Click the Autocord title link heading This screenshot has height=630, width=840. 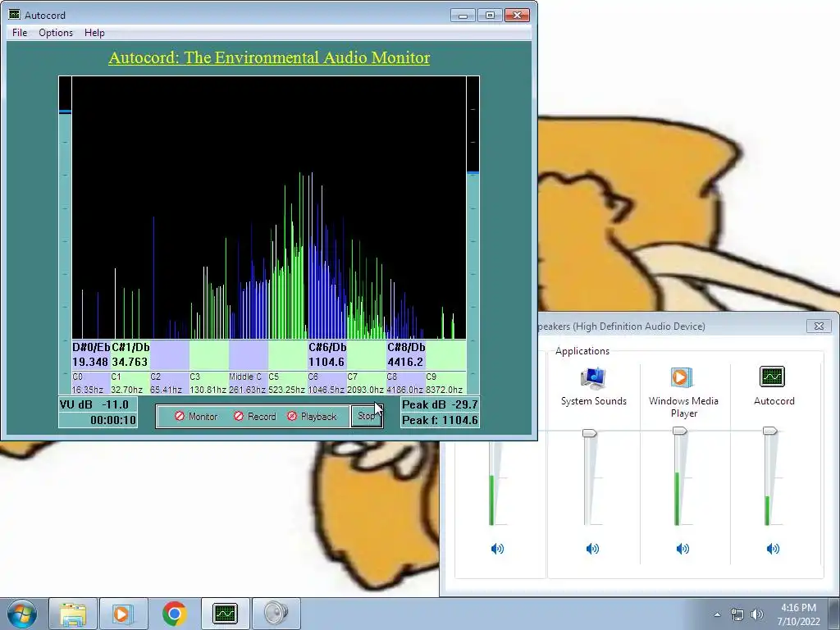click(x=269, y=58)
